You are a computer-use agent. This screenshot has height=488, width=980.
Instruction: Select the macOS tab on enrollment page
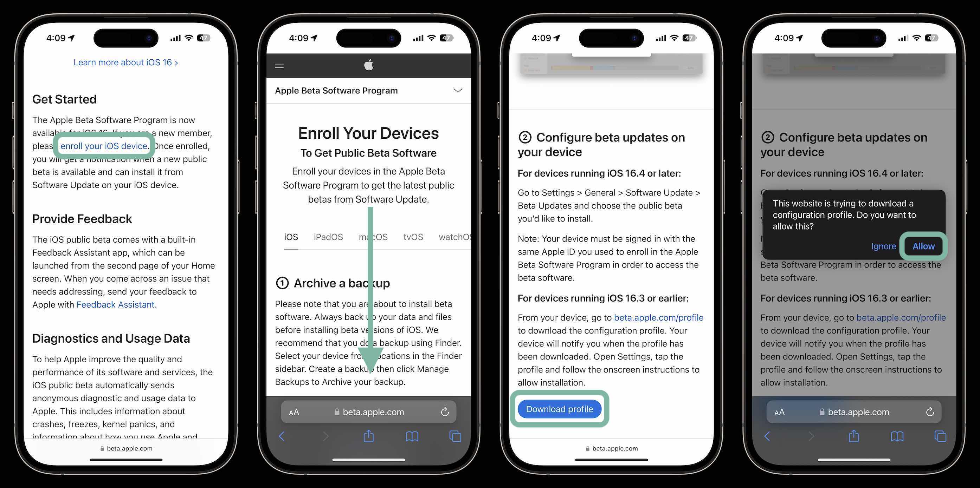[x=373, y=237]
